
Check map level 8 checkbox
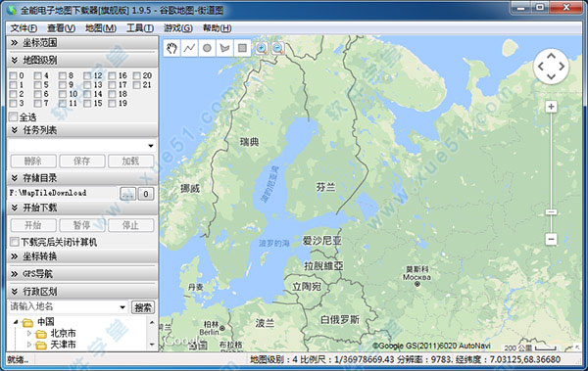(63, 75)
